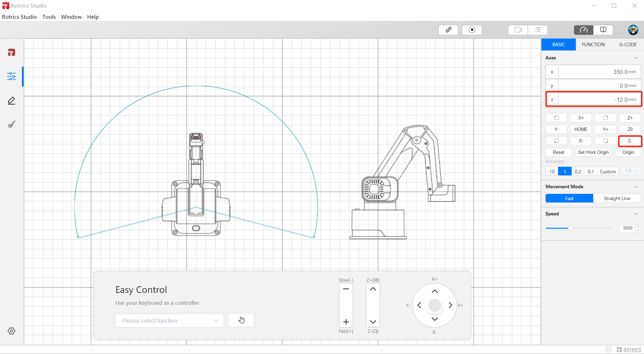Switch to the FUNCTION tab
Image resolution: width=644 pixels, height=354 pixels.
[x=593, y=44]
